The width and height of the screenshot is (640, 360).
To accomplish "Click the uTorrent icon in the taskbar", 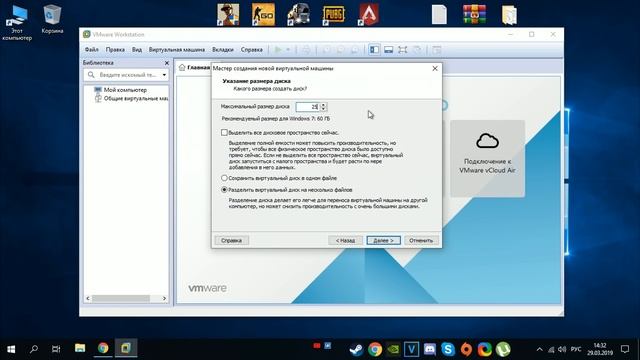I will point(503,349).
